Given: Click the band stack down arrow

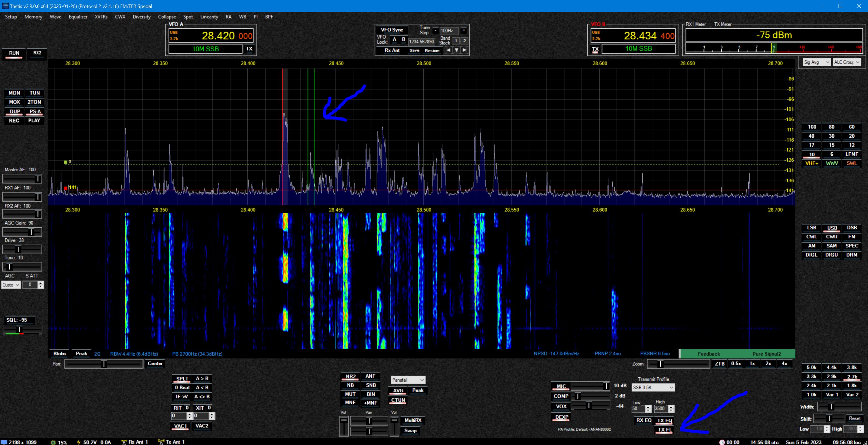Looking at the screenshot, I should point(456,50).
